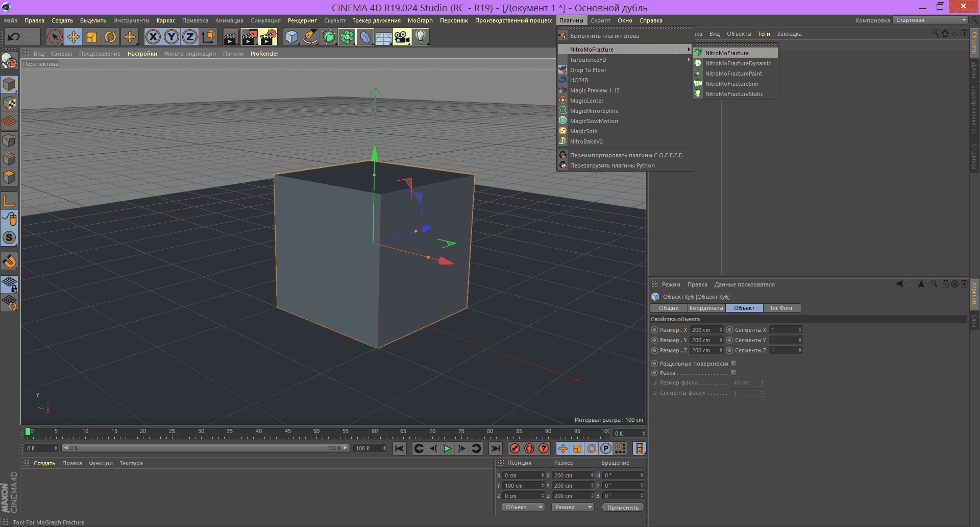
Task: Toggle Сегменты Y animation radio dot
Action: tap(729, 340)
